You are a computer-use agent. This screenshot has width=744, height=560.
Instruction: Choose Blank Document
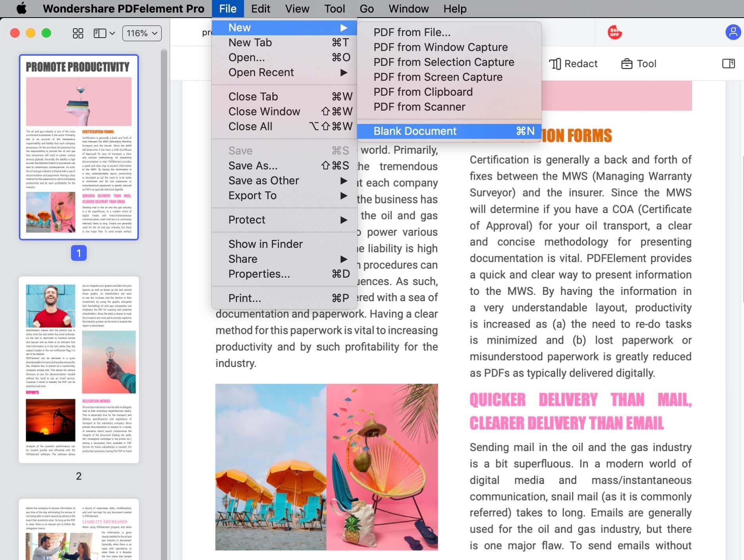coord(414,131)
